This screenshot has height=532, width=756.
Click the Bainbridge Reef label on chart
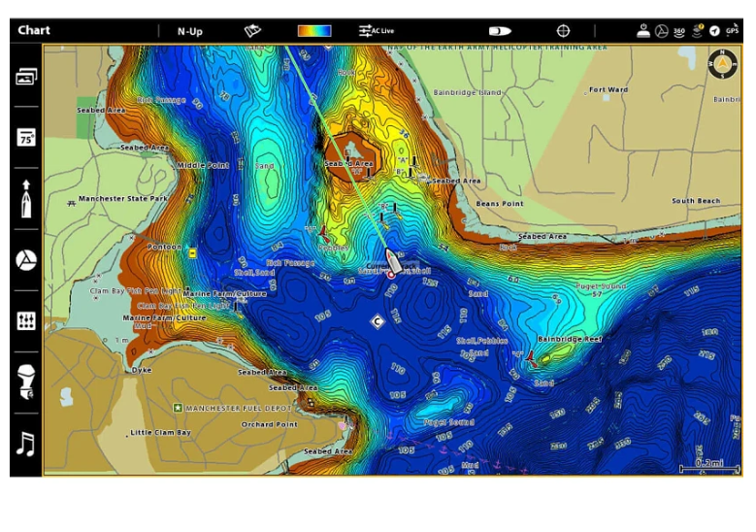[x=570, y=340]
